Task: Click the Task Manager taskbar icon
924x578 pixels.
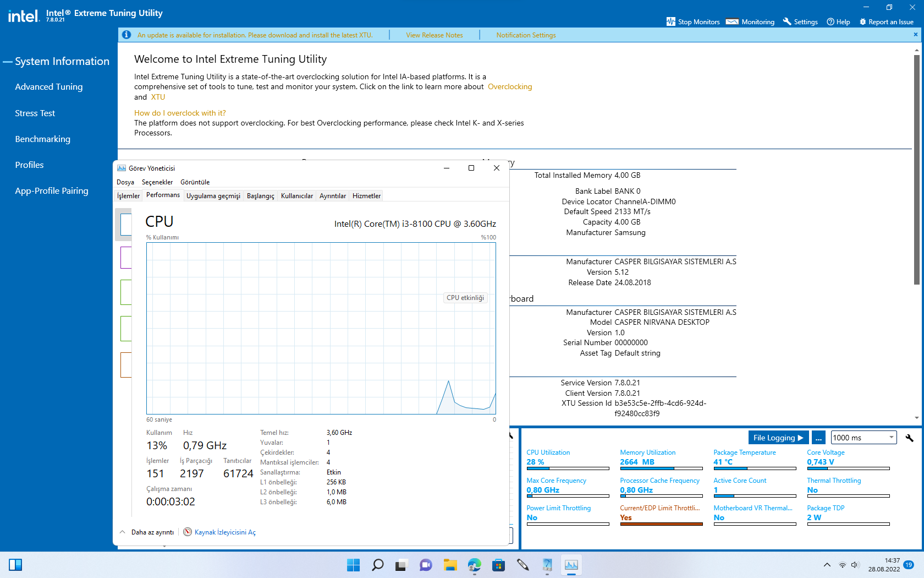Action: tap(571, 565)
